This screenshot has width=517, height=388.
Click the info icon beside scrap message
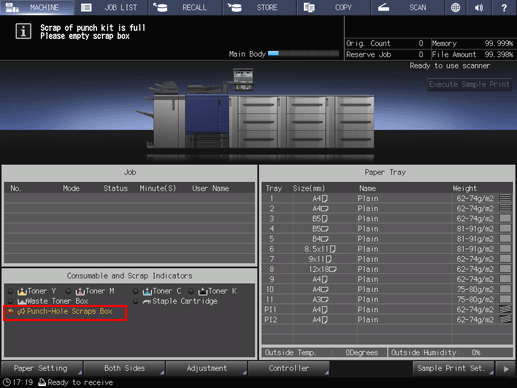coord(23,32)
